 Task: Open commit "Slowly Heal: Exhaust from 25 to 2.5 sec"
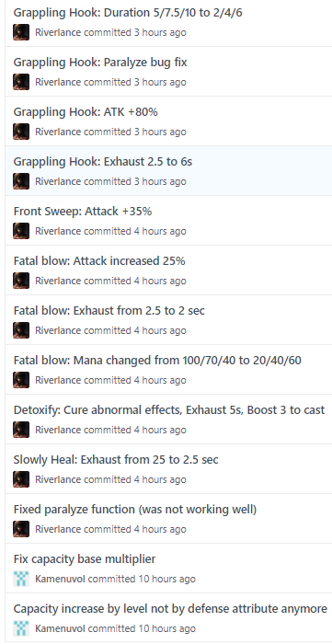[x=116, y=460]
